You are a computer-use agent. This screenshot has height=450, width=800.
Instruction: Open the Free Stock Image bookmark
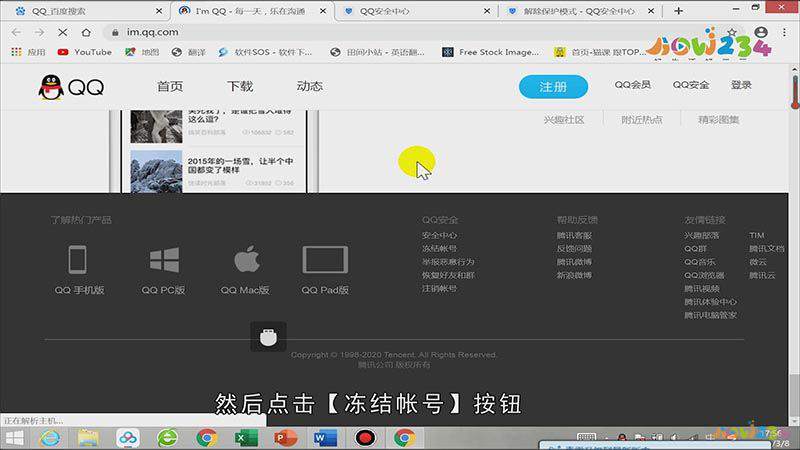tap(490, 52)
